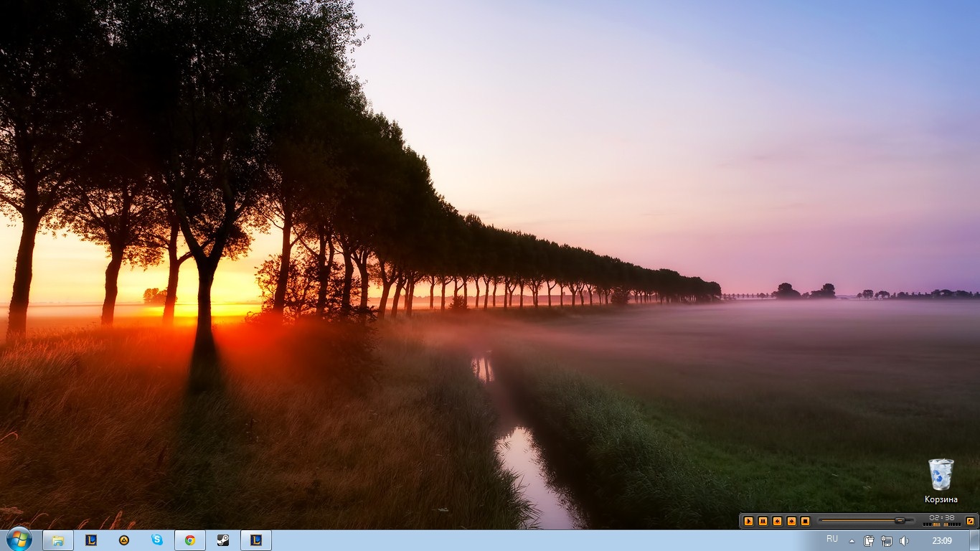Launch Skype from the taskbar
The image size is (980, 551).
click(157, 540)
